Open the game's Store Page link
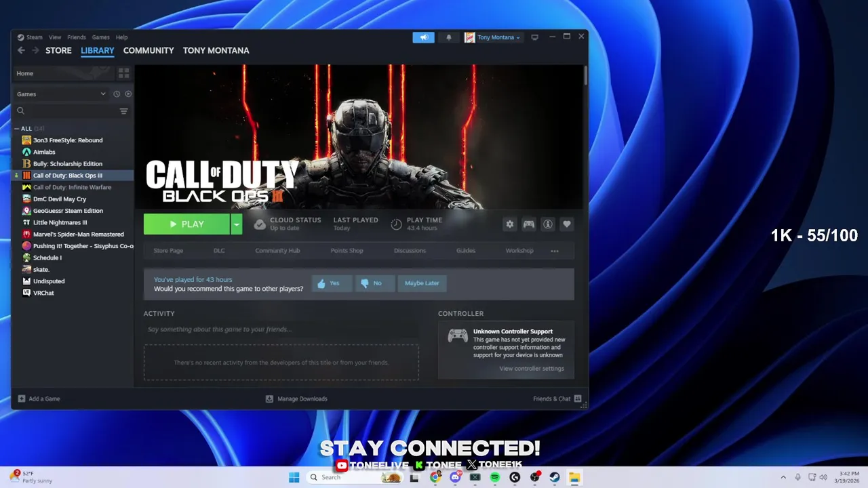Screen dimensions: 868x488 click(x=168, y=251)
